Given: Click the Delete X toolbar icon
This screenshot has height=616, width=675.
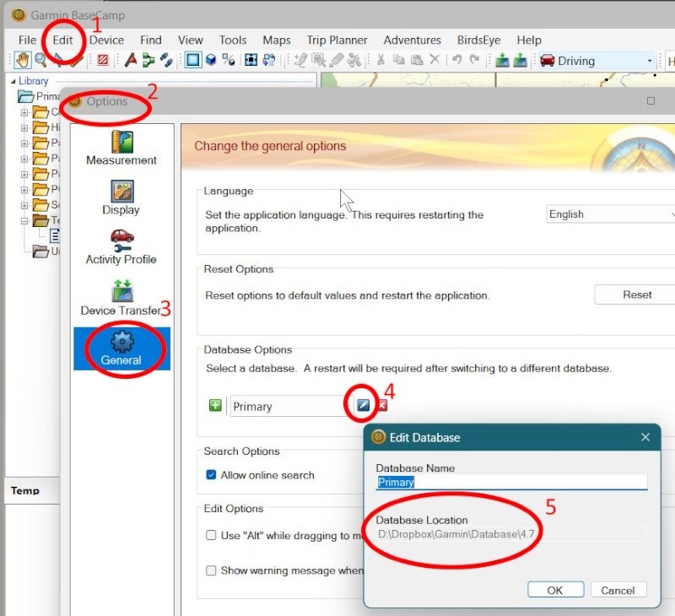Looking at the screenshot, I should [x=435, y=59].
